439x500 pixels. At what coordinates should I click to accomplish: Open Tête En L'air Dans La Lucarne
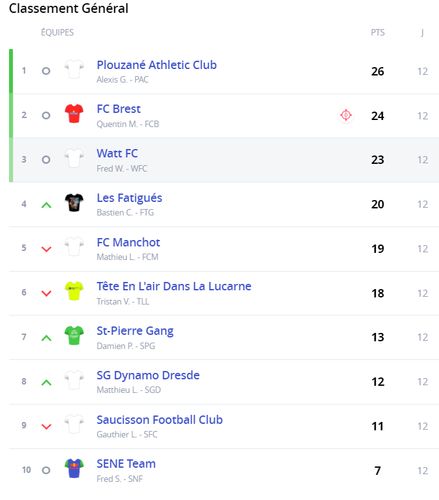coord(174,286)
